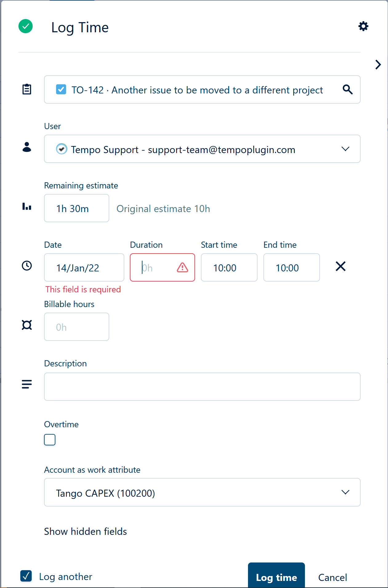Viewport: 388px width, 588px height.
Task: Click the issue clipboard icon
Action: tap(27, 89)
